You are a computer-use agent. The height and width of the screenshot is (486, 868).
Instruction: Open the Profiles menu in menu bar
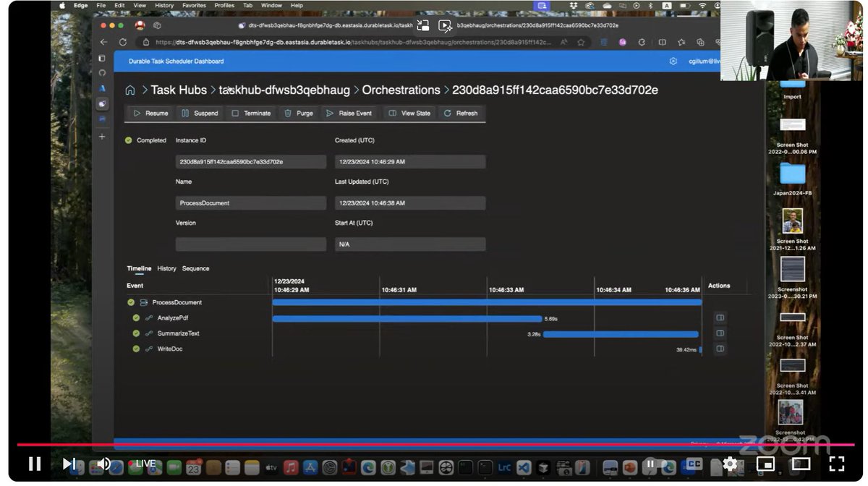point(224,5)
